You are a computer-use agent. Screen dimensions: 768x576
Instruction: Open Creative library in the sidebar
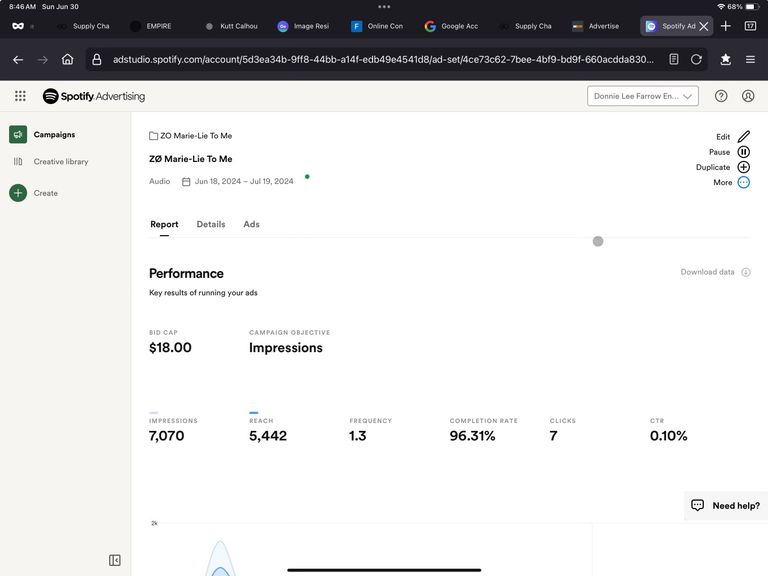(x=61, y=161)
